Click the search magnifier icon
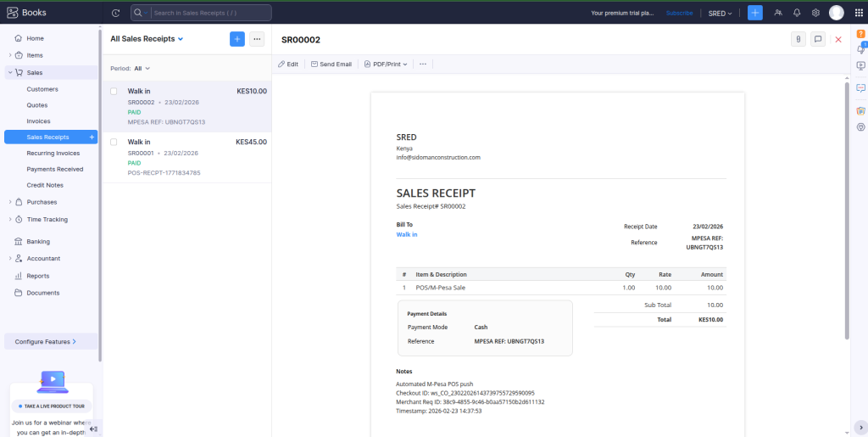 pos(138,13)
